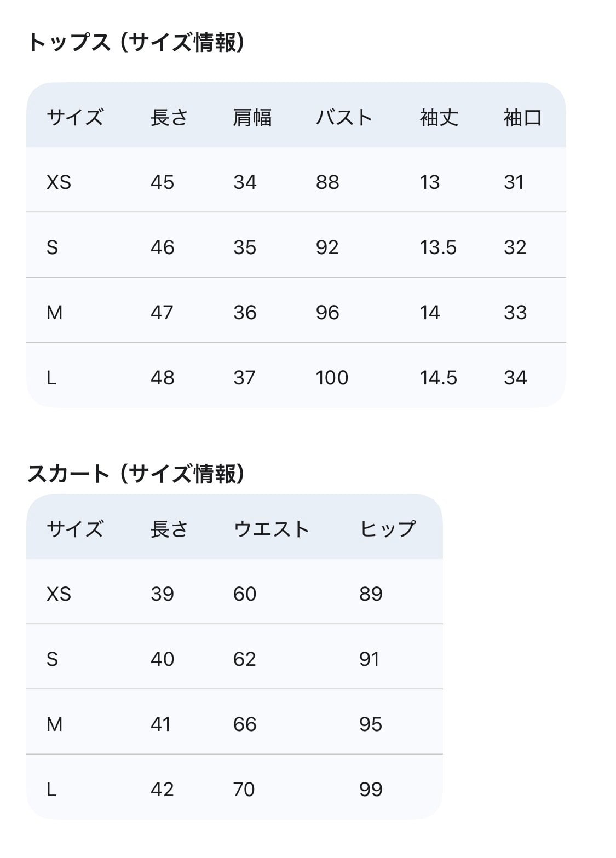616x858 pixels.
Task: Select the skirt hip value 89
Action: click(x=371, y=594)
